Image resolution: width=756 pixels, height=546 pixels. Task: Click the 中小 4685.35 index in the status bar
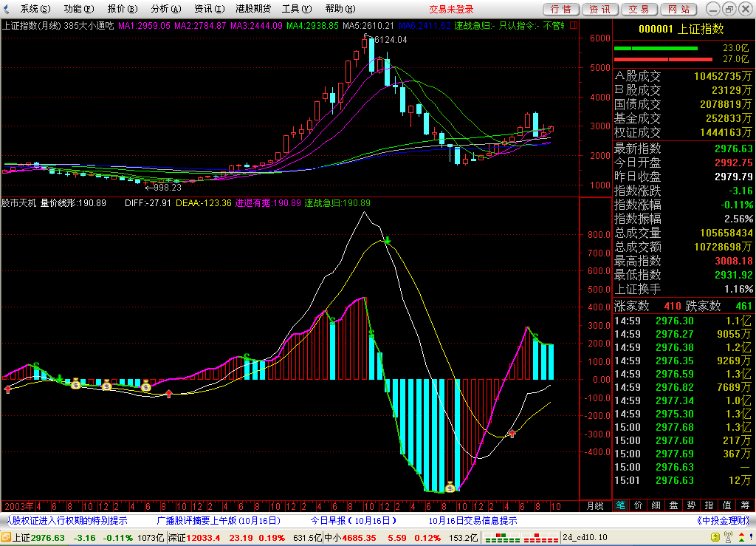(x=351, y=537)
